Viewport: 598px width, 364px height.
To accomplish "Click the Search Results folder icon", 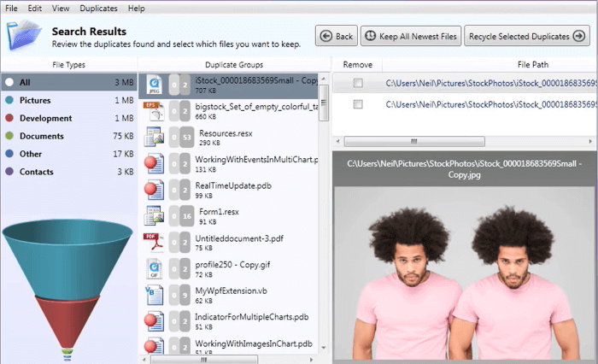I will [x=24, y=36].
